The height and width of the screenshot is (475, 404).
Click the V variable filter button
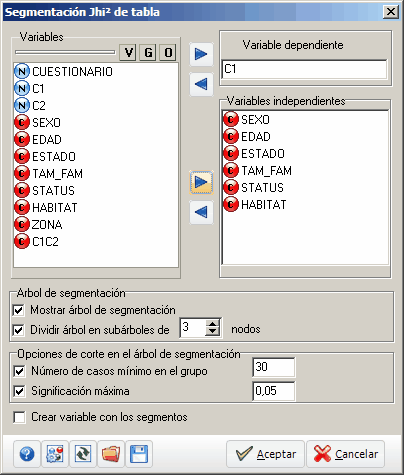(128, 53)
